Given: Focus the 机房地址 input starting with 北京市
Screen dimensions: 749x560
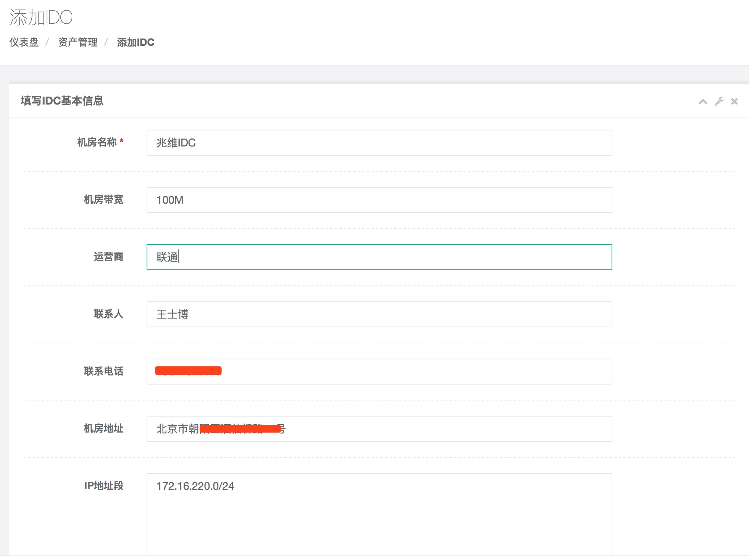Looking at the screenshot, I should click(x=379, y=429).
